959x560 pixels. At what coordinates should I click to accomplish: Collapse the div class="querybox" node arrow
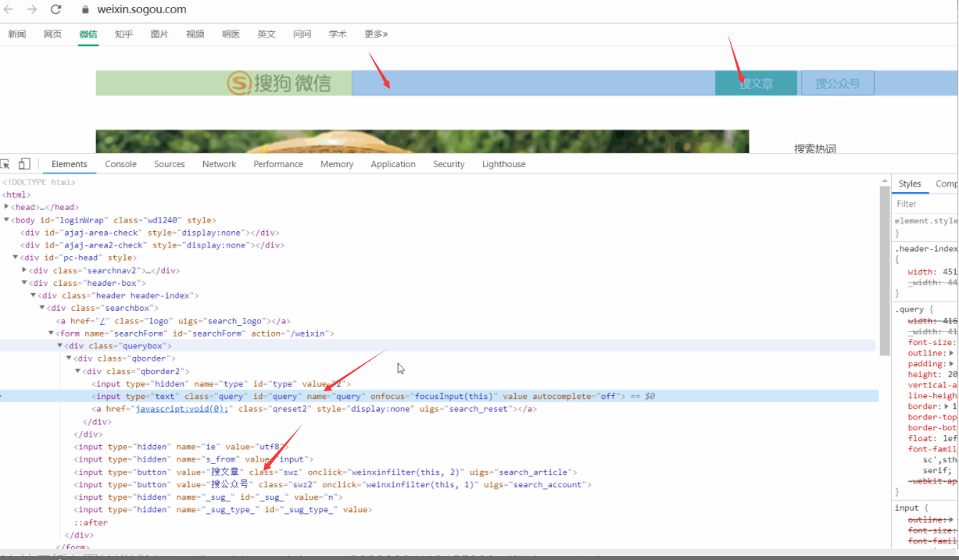(60, 346)
